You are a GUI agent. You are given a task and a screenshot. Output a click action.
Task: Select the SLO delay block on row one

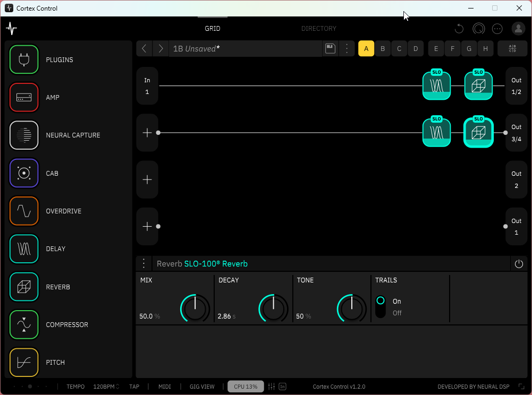click(436, 85)
